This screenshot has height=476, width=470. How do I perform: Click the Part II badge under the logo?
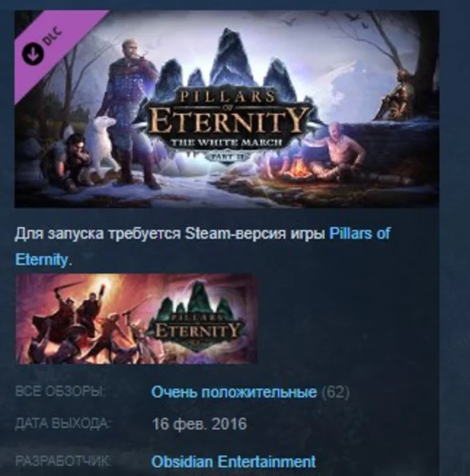click(226, 157)
